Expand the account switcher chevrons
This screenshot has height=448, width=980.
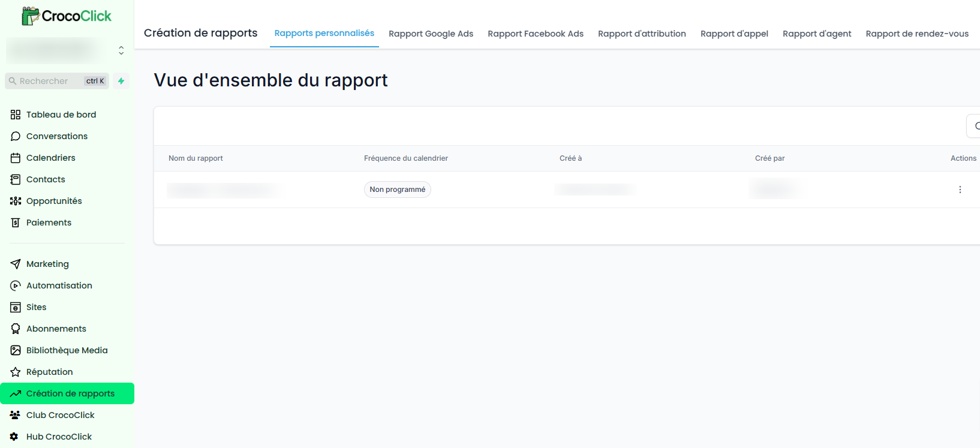[x=121, y=50]
